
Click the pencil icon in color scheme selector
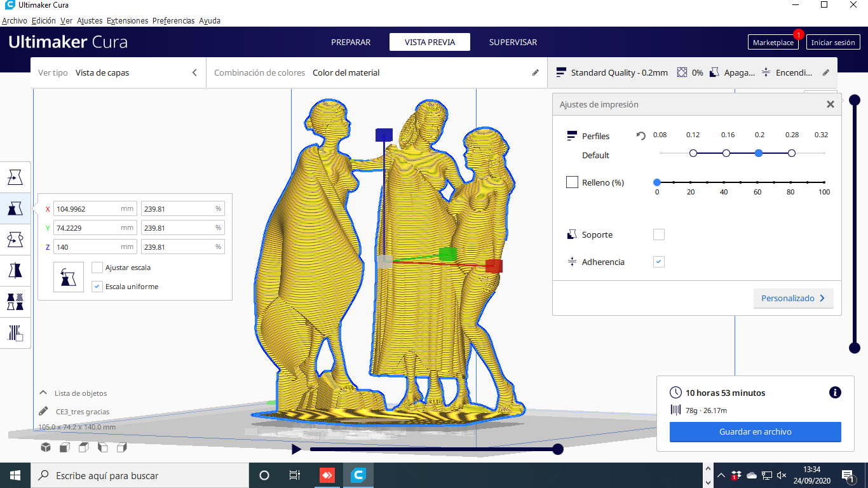tap(536, 73)
